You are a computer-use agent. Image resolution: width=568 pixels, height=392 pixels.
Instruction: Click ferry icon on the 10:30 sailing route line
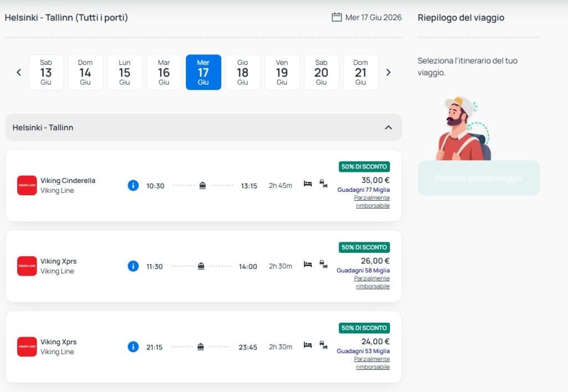[x=202, y=185]
